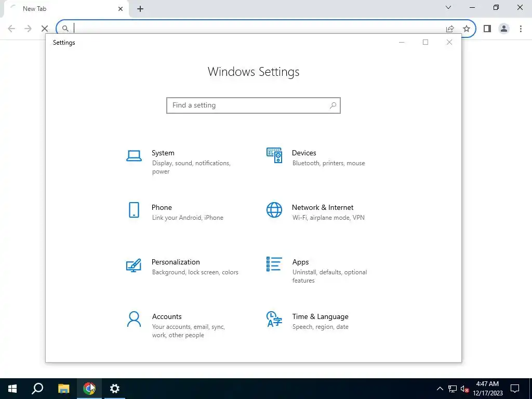Viewport: 532px width, 399px height.
Task: Show hidden system tray icons
Action: coord(440,389)
